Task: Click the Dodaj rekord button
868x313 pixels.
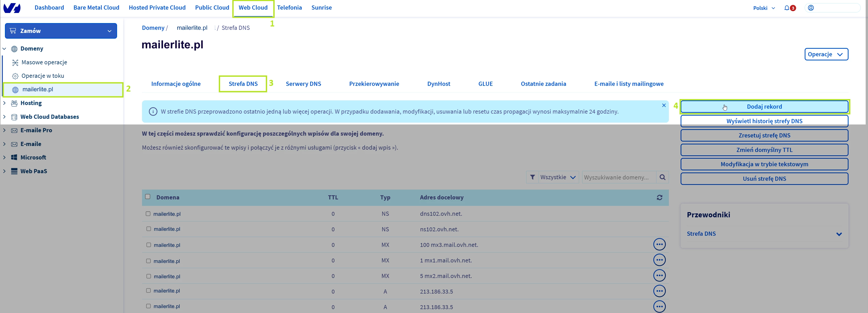Action: 764,107
